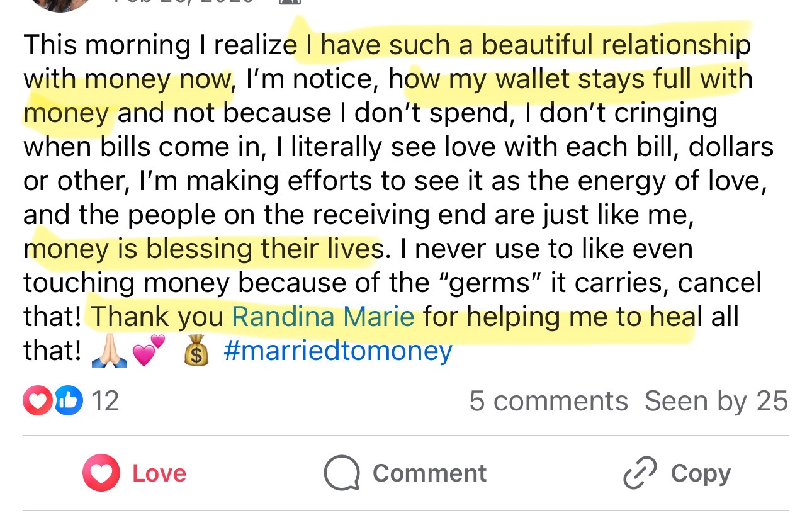Click the Comment speech bubble icon
812x513 pixels.
point(341,473)
